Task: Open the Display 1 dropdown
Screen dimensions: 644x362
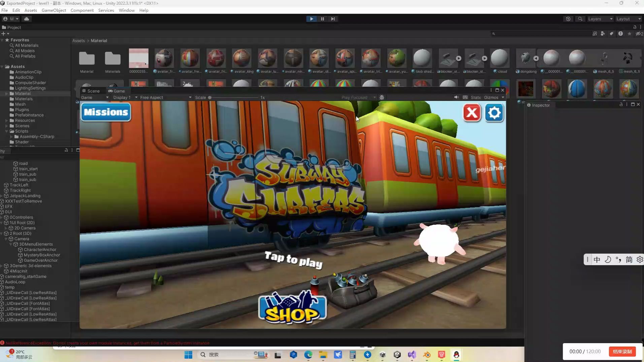Action: [x=125, y=97]
